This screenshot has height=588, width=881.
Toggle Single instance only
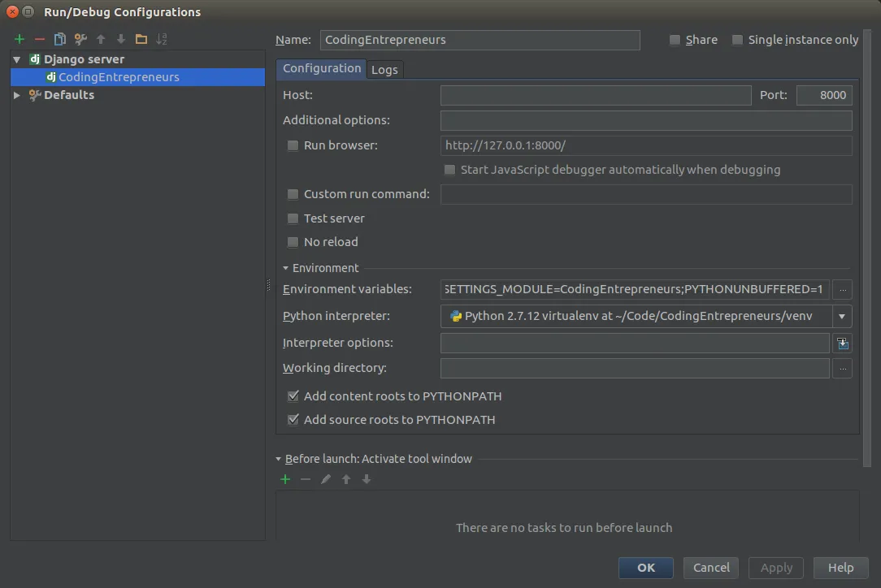pos(737,40)
